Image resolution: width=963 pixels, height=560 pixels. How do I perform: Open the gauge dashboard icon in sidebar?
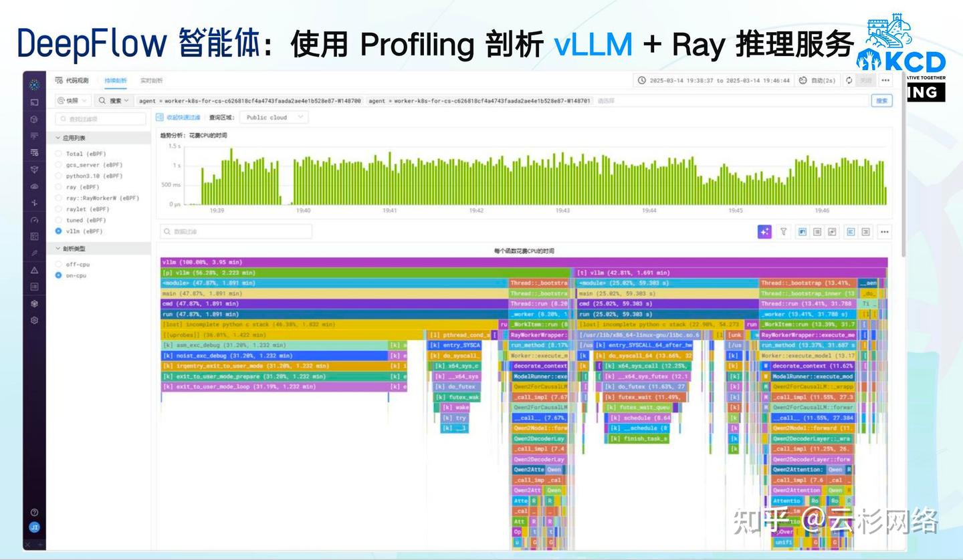click(x=34, y=220)
